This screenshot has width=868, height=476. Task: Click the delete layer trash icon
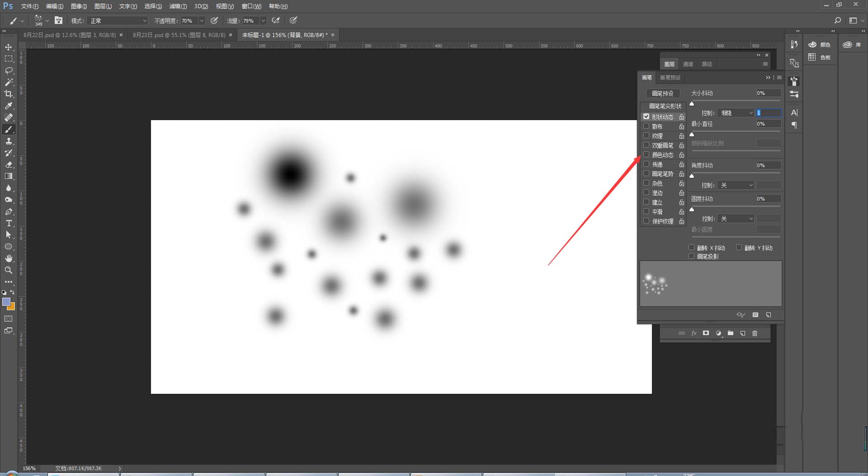(755, 333)
